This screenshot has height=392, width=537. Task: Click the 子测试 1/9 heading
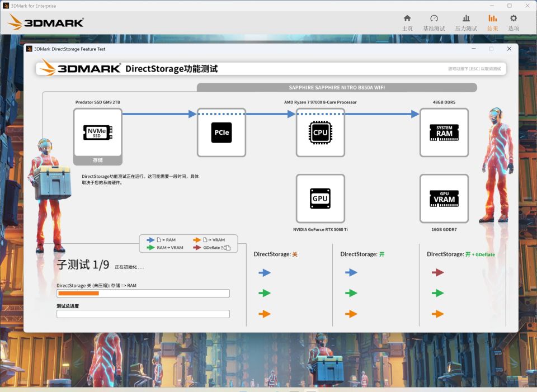coord(83,265)
